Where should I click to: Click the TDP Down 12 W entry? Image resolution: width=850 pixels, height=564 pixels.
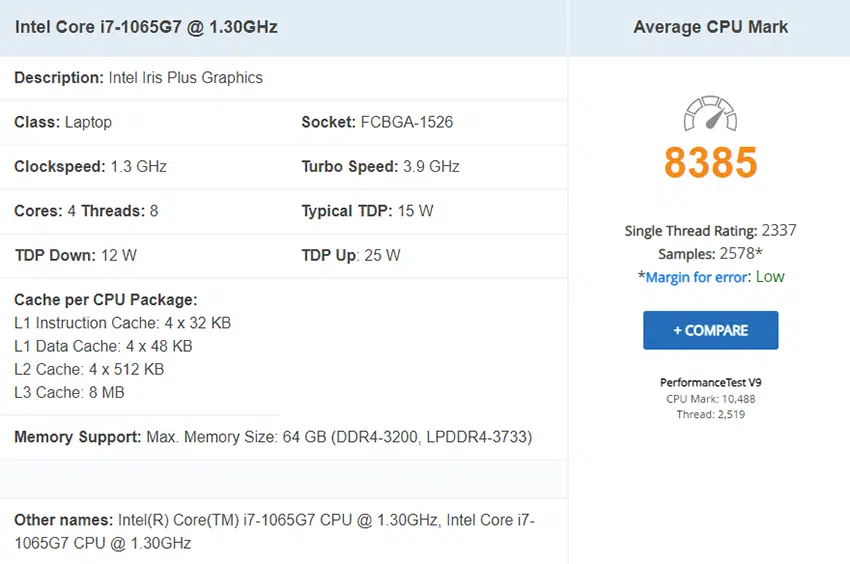[x=75, y=255]
